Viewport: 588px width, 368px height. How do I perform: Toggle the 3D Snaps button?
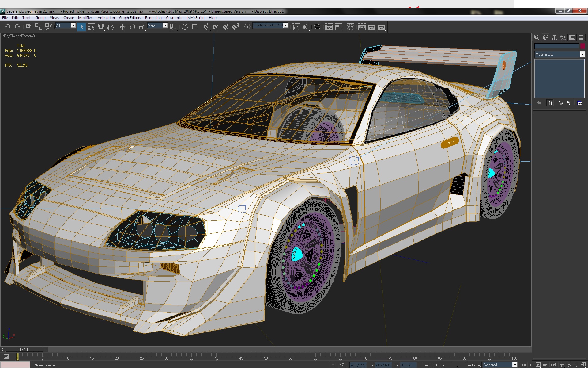point(206,27)
